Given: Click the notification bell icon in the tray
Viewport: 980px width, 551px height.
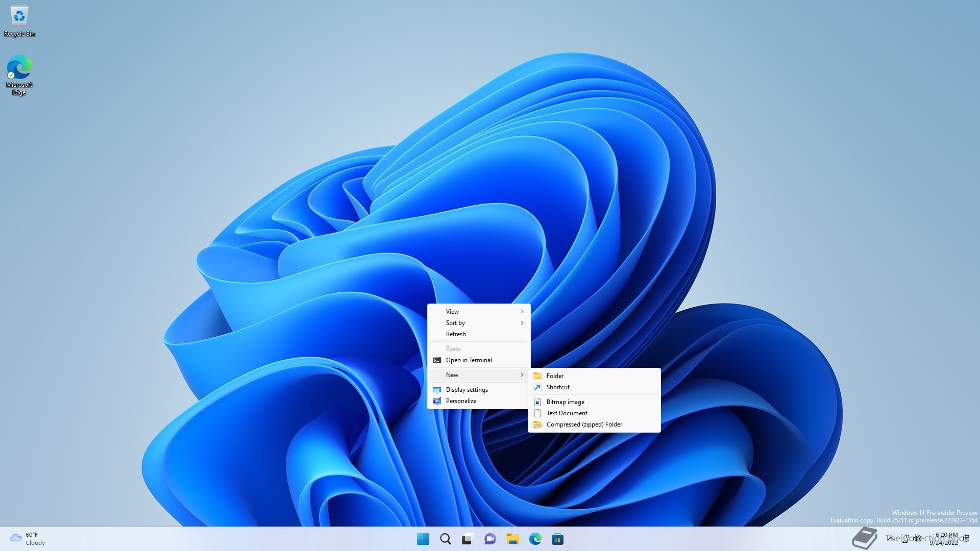Looking at the screenshot, I should pos(966,539).
